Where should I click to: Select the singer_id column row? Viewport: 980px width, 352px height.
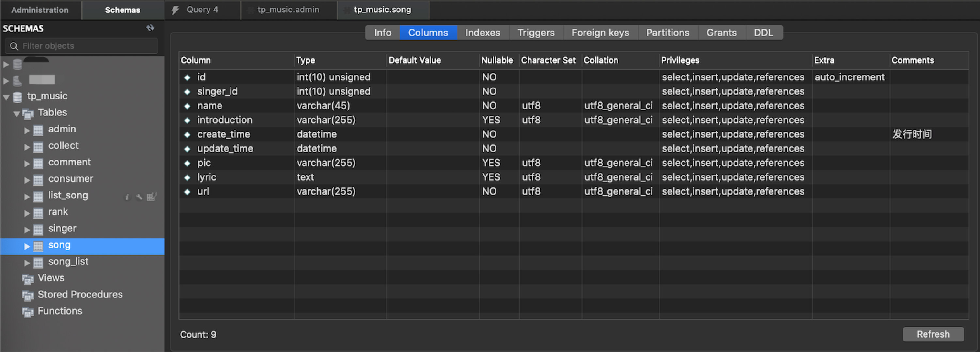tap(574, 92)
